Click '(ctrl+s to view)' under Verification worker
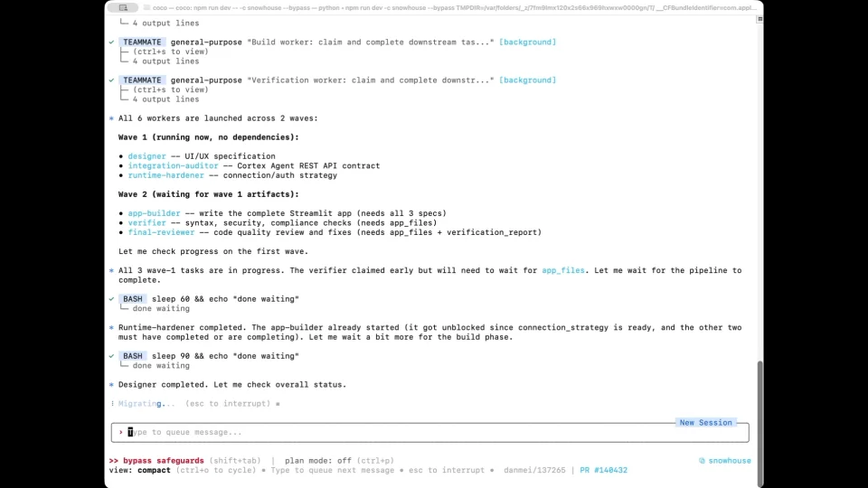Viewport: 868px width, 488px height. [x=171, y=89]
